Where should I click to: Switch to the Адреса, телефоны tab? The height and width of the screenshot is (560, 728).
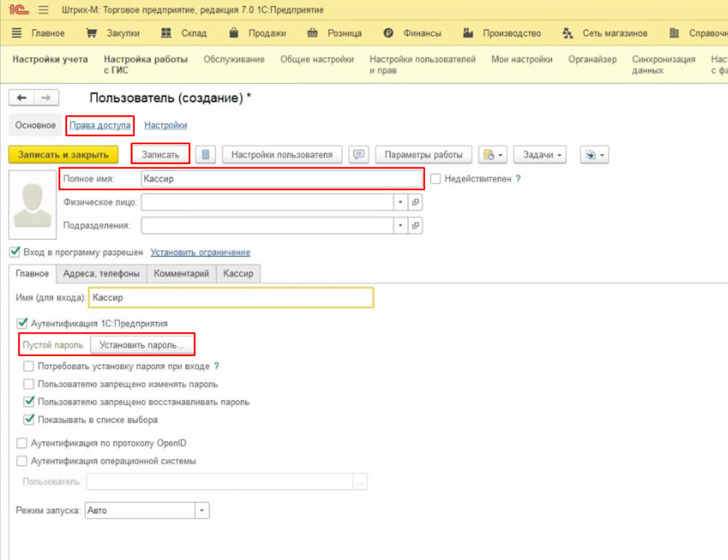coord(100,274)
